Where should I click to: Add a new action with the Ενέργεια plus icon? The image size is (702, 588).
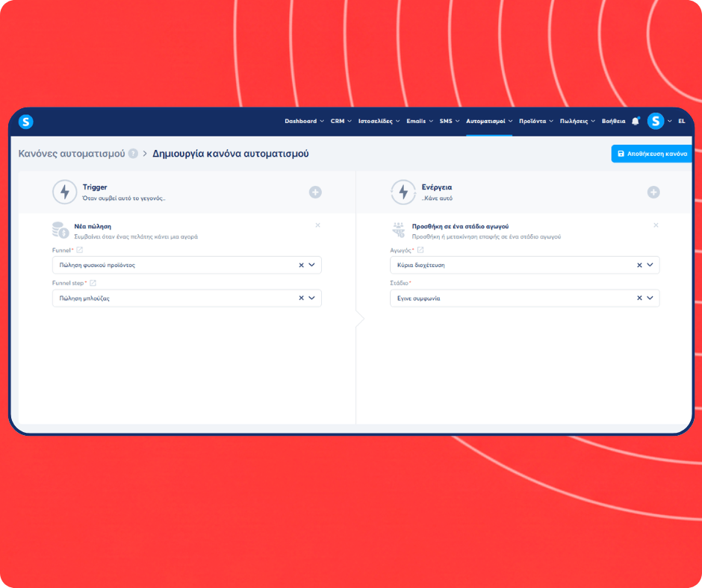653,193
